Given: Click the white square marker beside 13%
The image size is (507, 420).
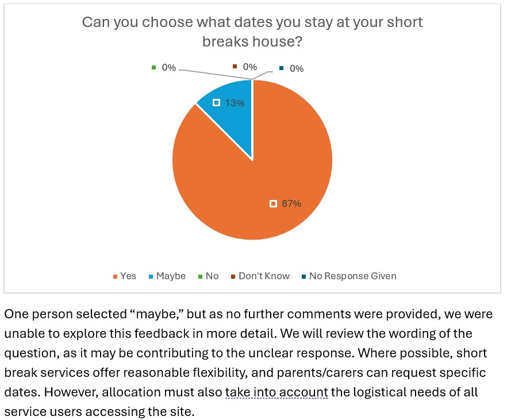Looking at the screenshot, I should (217, 103).
